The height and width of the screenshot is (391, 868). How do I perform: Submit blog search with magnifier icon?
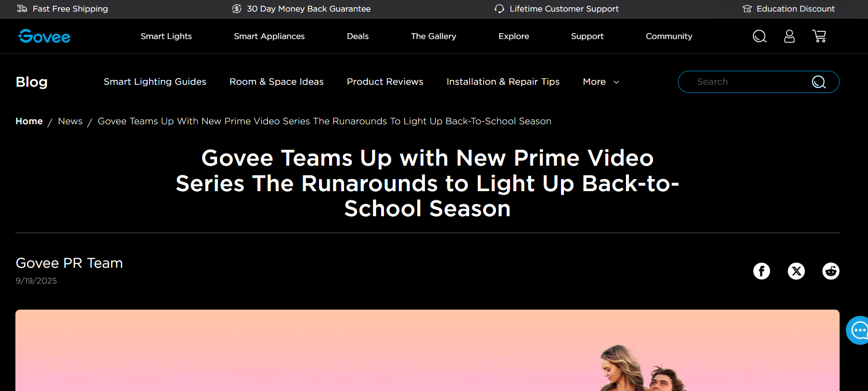[818, 82]
